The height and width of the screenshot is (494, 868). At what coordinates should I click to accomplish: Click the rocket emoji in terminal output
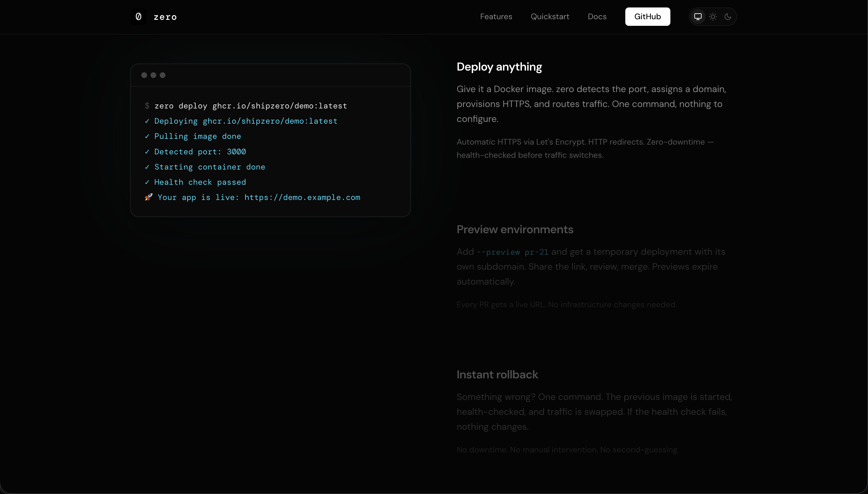[x=148, y=197]
